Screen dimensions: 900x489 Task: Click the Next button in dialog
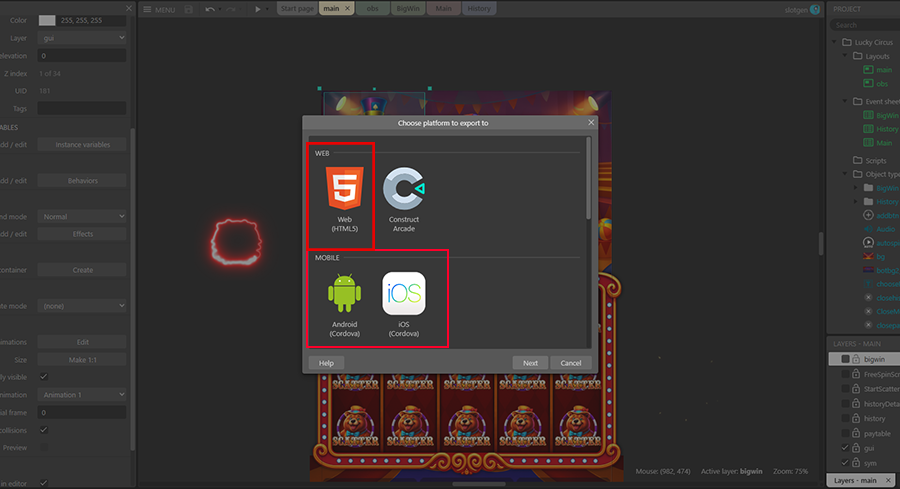tap(530, 363)
